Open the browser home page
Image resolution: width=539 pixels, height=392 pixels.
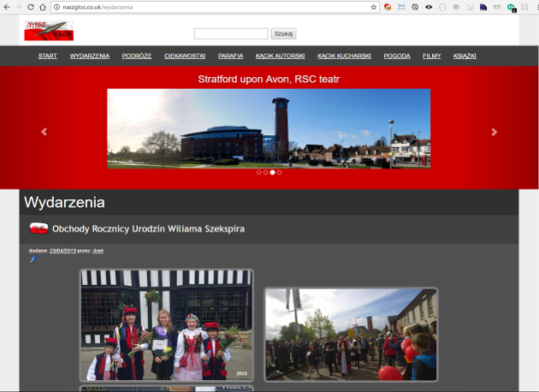coord(43,7)
